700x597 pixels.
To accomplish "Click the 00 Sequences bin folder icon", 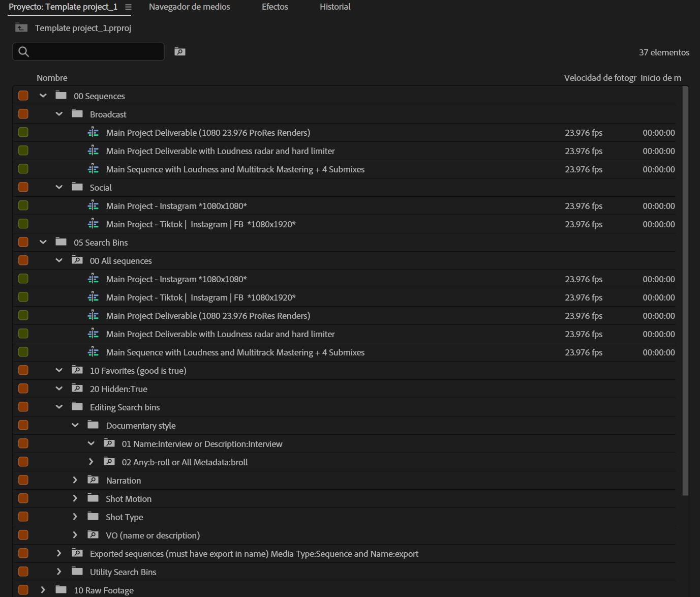I will tap(61, 95).
